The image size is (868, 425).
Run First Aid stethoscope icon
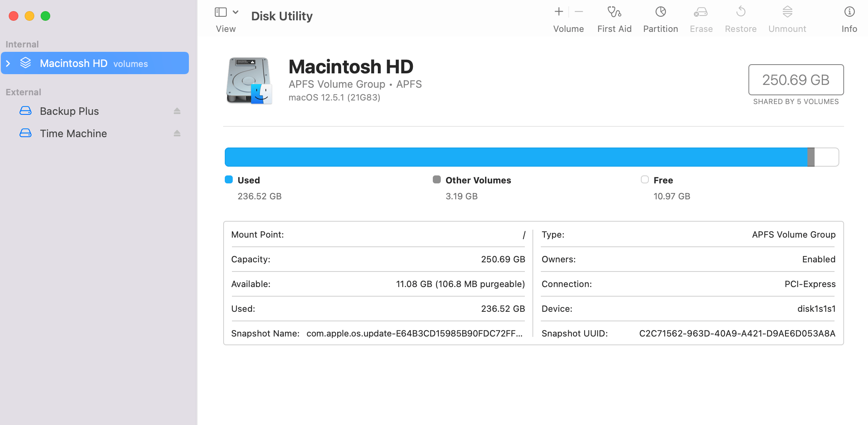coord(614,12)
